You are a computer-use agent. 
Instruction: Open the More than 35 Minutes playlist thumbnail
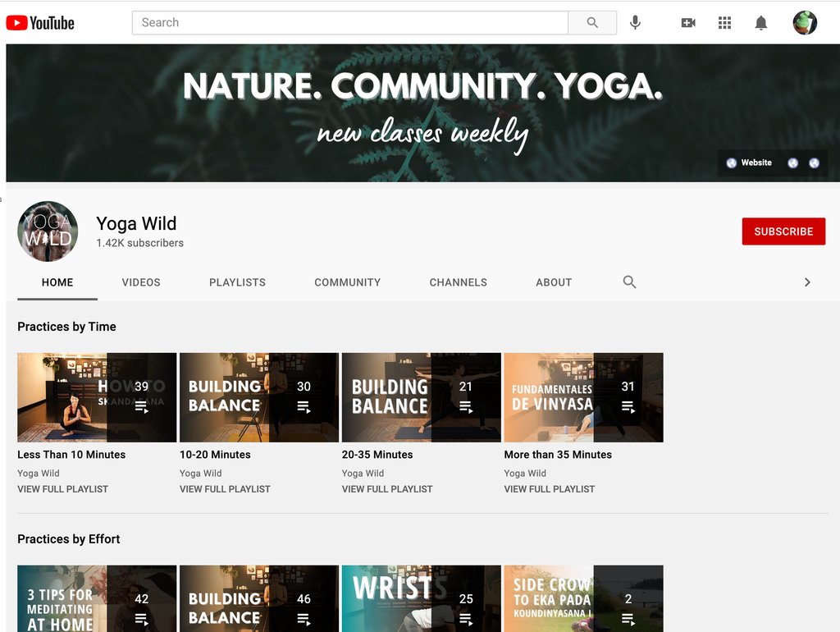pyautogui.click(x=583, y=397)
